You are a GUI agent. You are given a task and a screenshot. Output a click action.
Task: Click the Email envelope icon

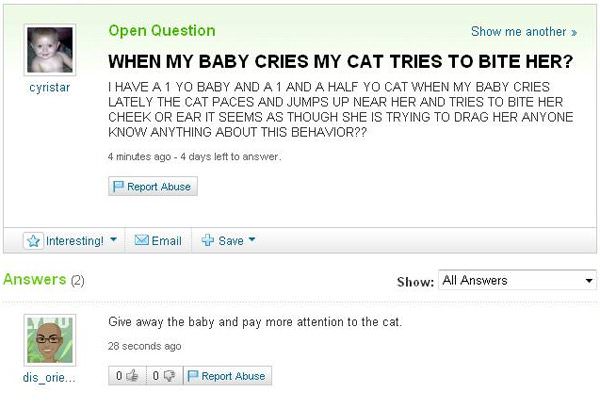pos(139,240)
